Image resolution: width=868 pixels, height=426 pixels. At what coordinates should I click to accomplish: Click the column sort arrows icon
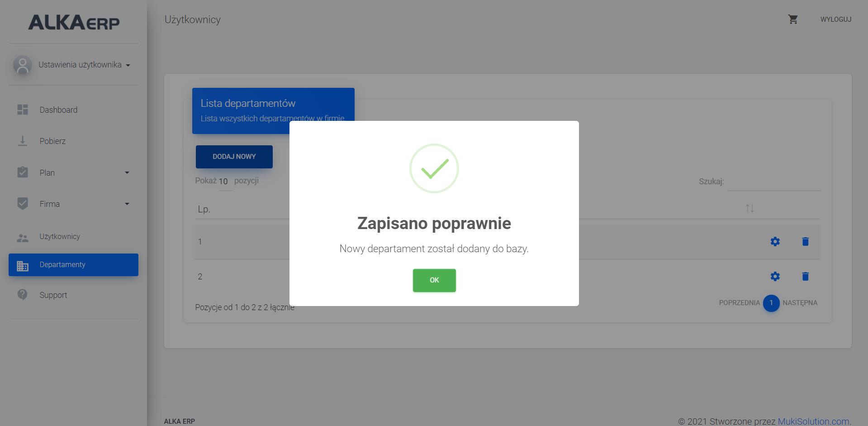click(x=750, y=209)
